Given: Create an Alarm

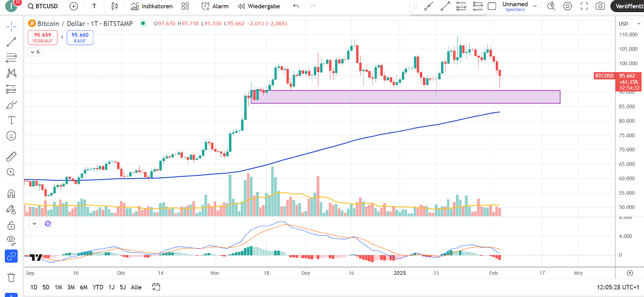Looking at the screenshot, I should pos(215,6).
